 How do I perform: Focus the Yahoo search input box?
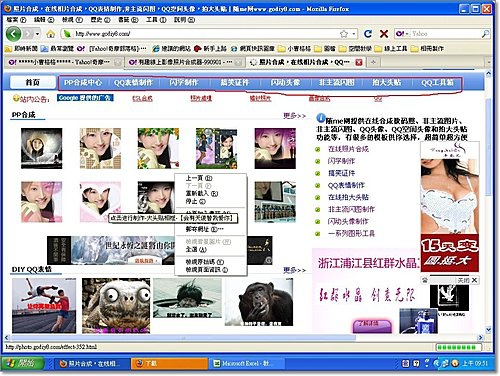(x=445, y=34)
